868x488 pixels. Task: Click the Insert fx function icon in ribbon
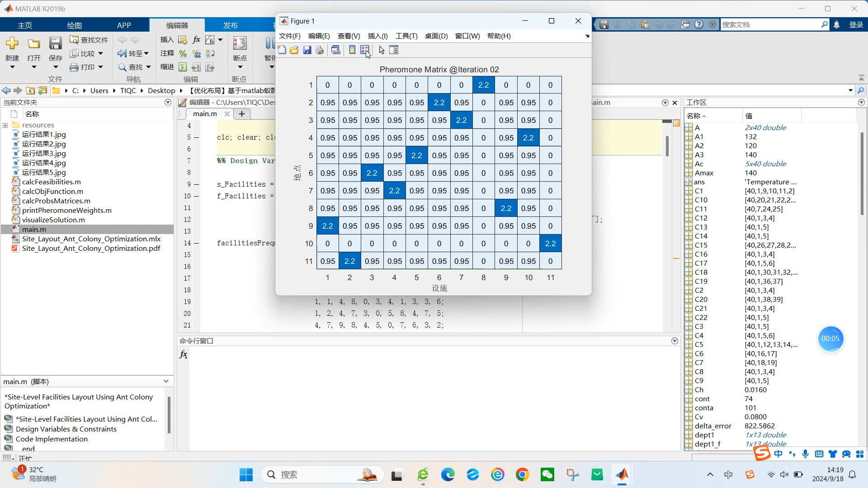point(196,40)
